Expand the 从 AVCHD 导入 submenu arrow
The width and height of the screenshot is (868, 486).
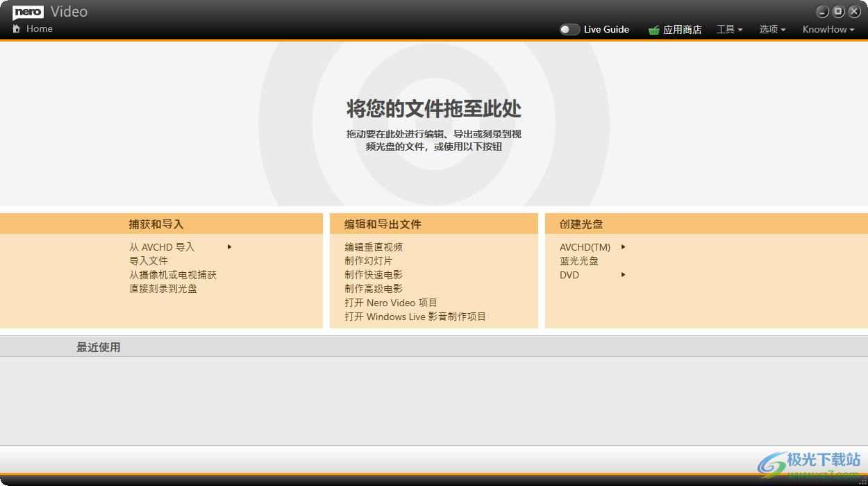click(x=229, y=246)
